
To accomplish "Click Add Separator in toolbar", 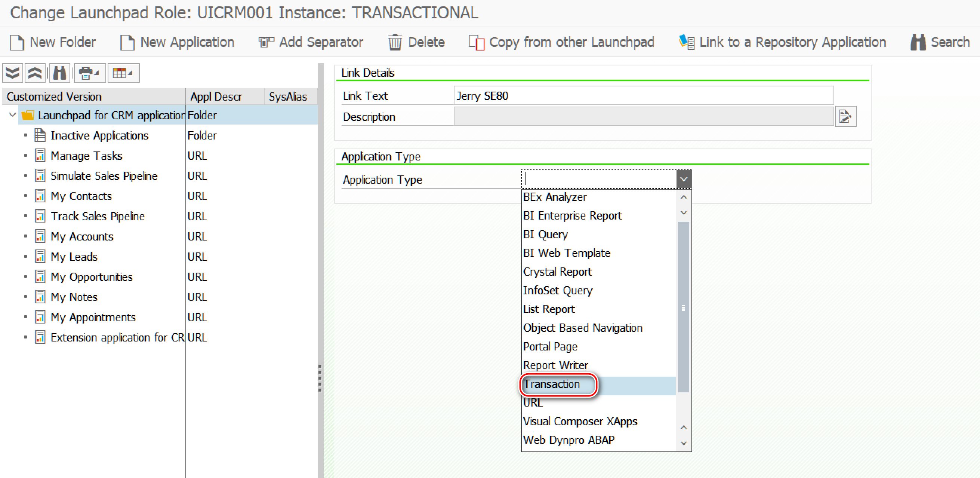I will [x=311, y=42].
